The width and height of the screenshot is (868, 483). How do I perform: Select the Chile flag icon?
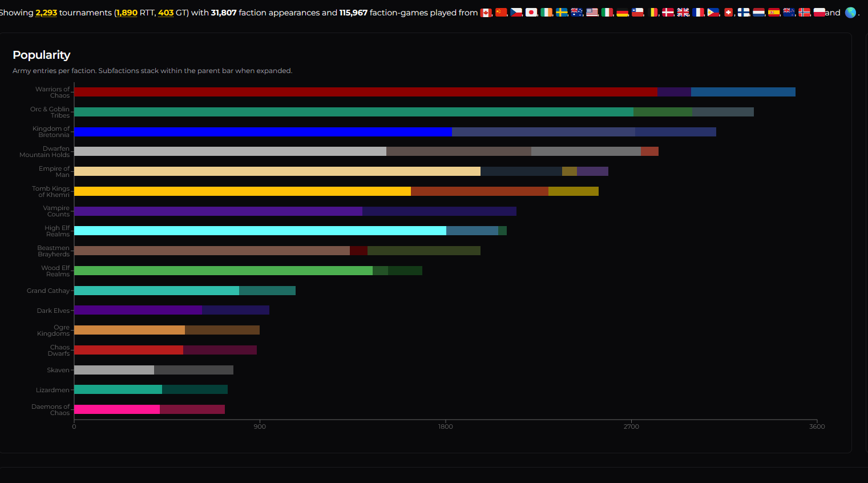[637, 13]
